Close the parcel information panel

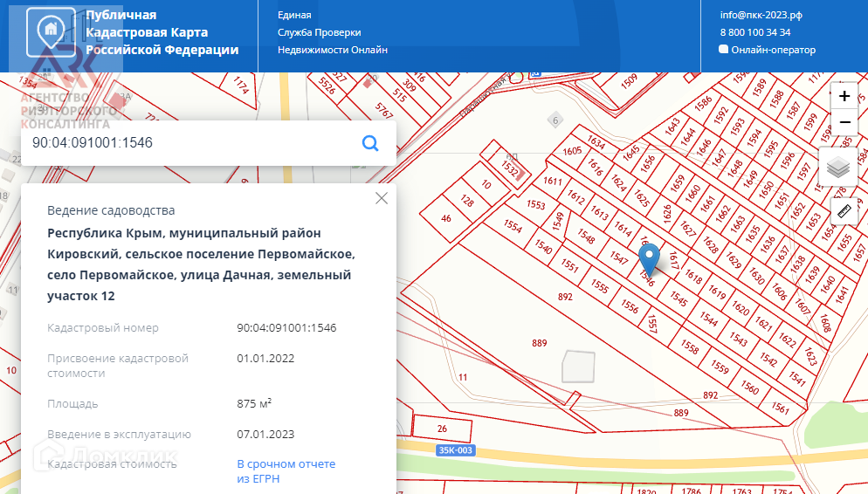click(381, 198)
